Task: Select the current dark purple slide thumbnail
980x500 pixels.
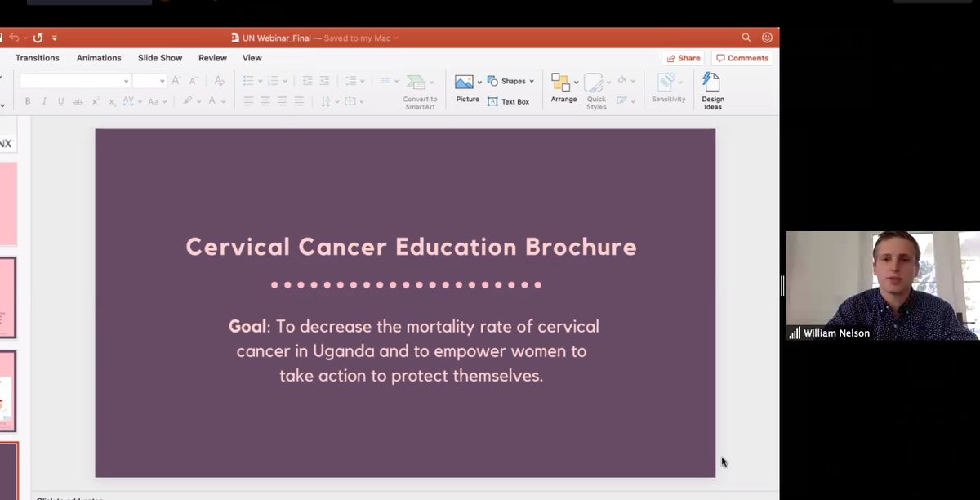Action: (9, 471)
